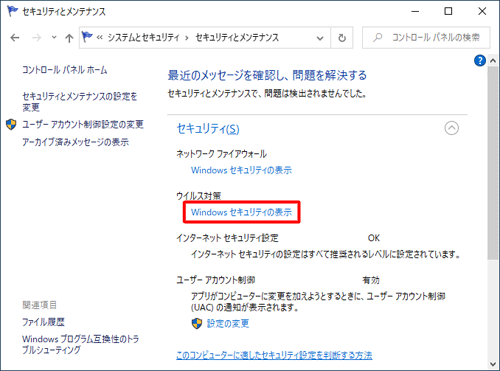Maximize the セキュリティとメンテナンス window

(448, 11)
